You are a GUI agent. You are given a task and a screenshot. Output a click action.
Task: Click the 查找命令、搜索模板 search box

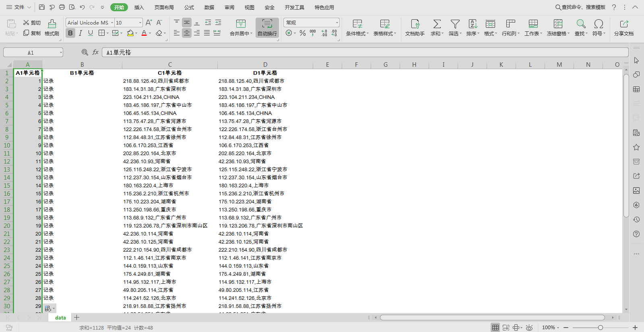pos(580,7)
